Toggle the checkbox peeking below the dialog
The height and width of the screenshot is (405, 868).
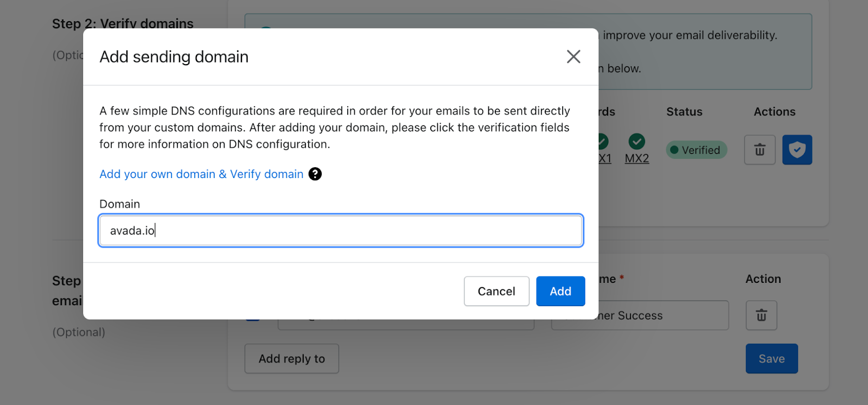pos(253,320)
